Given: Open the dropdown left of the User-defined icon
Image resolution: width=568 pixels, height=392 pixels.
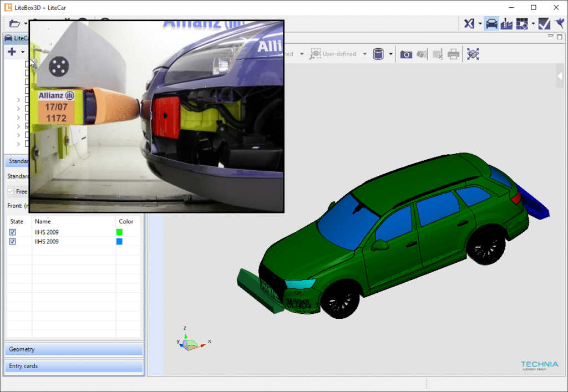Looking at the screenshot, I should tap(302, 54).
